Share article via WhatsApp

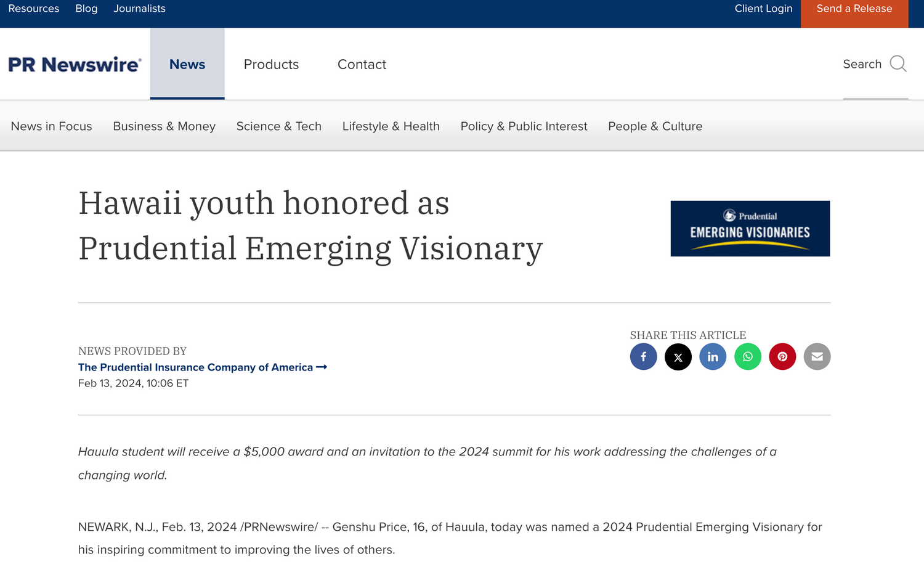click(x=748, y=357)
